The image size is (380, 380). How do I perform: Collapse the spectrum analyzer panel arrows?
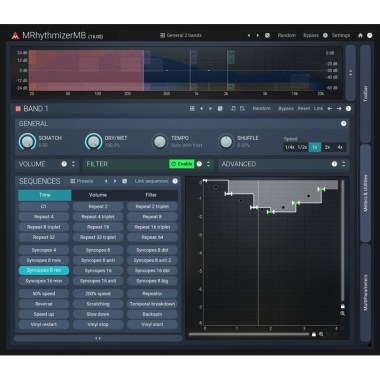click(350, 72)
